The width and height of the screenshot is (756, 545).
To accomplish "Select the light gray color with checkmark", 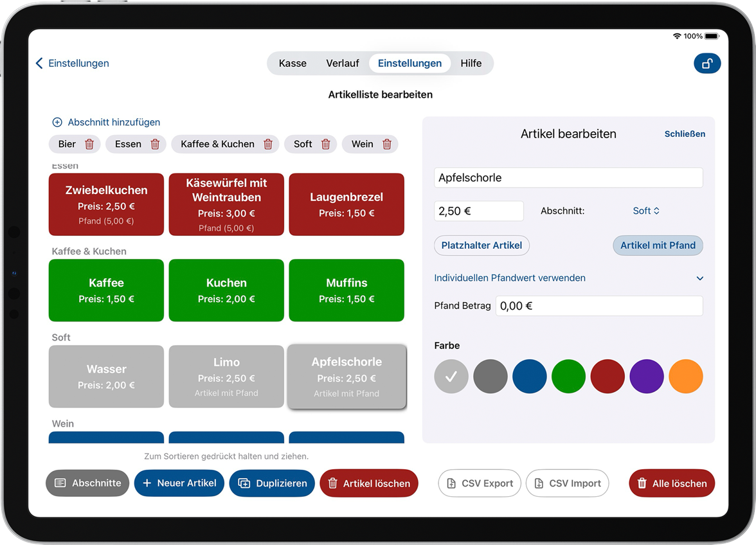I will click(451, 377).
